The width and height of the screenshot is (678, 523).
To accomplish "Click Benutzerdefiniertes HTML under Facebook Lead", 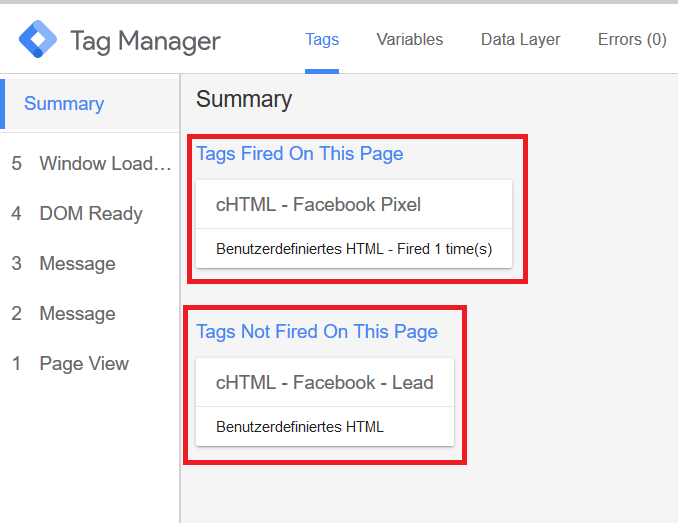I will [300, 427].
